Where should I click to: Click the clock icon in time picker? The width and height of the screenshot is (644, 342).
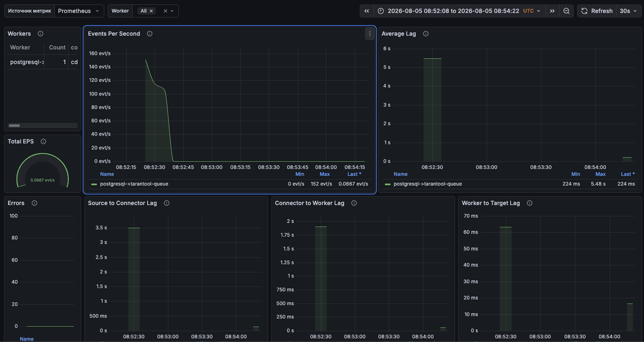tap(381, 11)
